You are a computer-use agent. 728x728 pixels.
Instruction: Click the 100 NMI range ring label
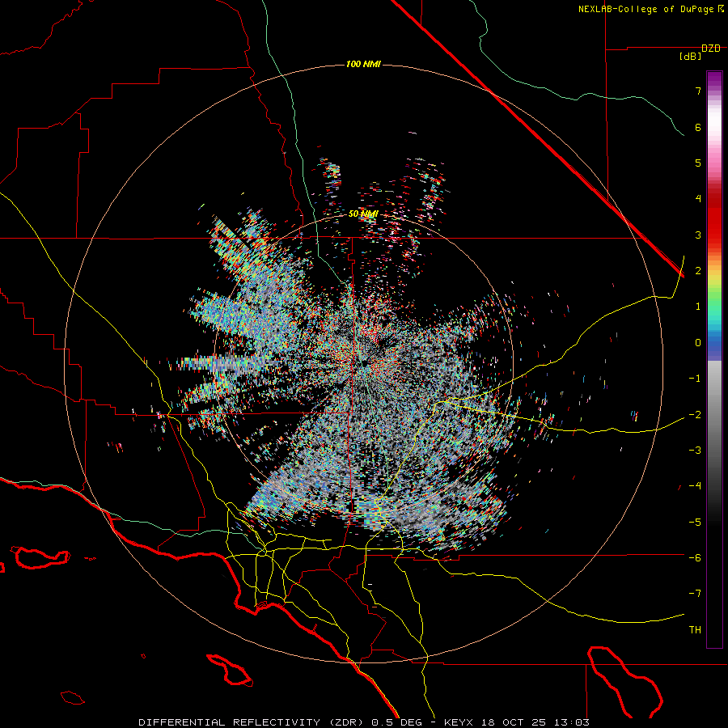coord(363,64)
